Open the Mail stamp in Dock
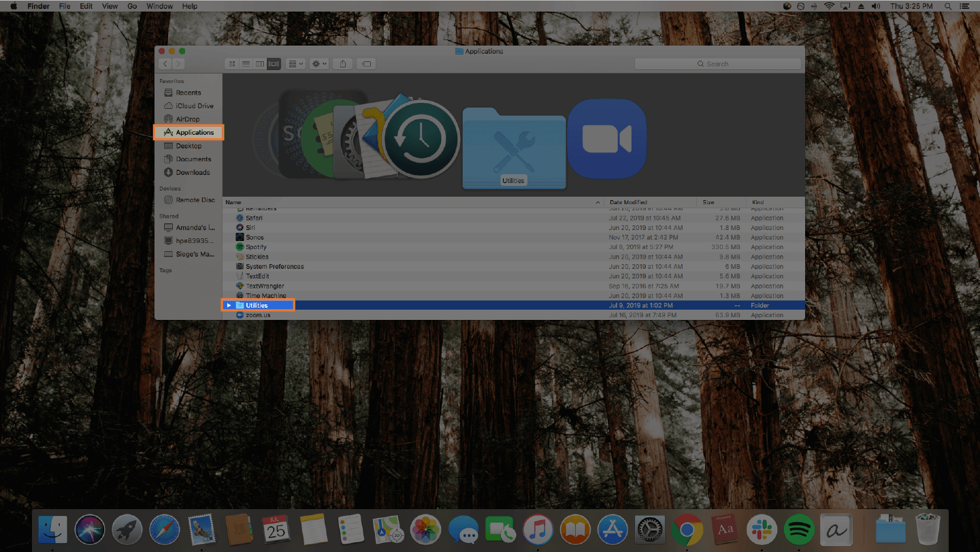 tap(201, 529)
